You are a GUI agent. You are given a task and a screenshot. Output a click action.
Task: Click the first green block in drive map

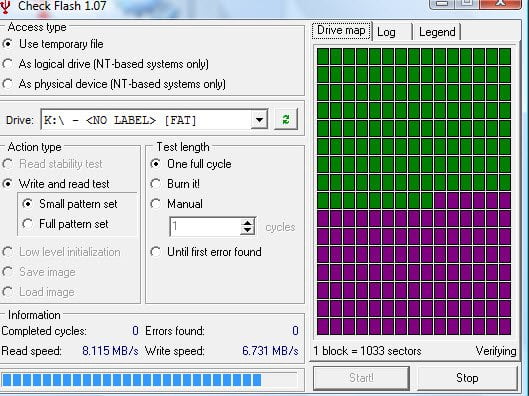323,56
